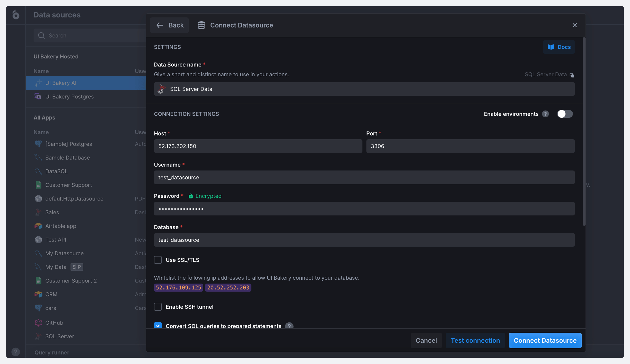Image resolution: width=630 pixels, height=364 pixels.
Task: Click the dialog's vertical scrollbar
Action: click(x=584, y=132)
